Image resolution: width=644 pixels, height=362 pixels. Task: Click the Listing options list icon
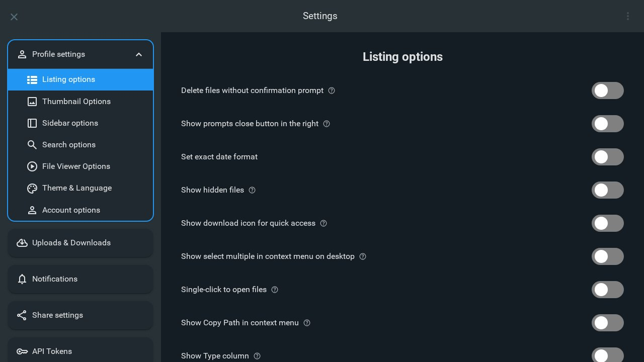[x=32, y=79]
